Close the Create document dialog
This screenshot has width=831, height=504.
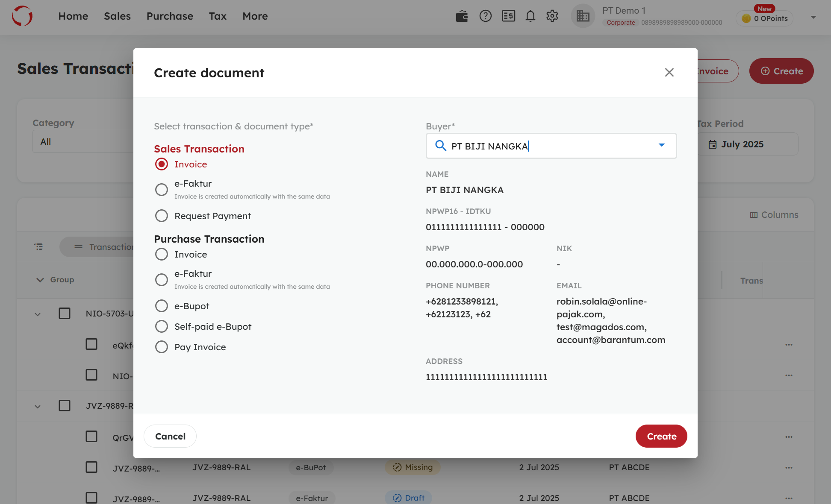[669, 73]
